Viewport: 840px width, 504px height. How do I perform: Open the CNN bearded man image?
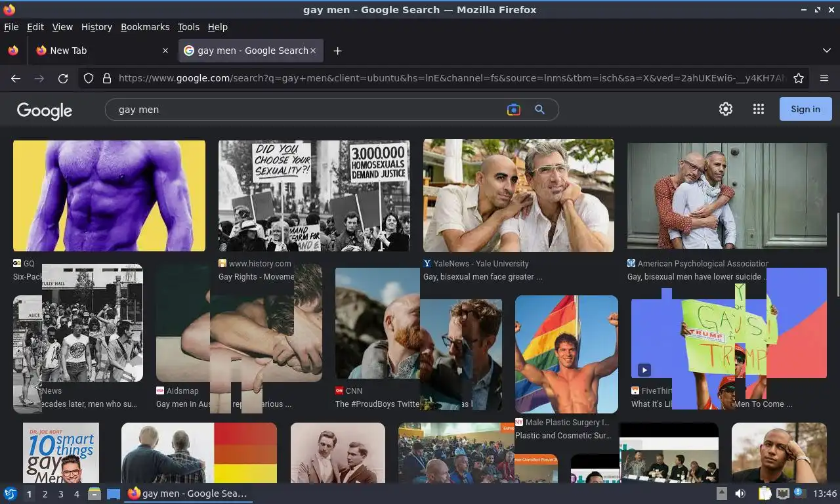[377, 323]
